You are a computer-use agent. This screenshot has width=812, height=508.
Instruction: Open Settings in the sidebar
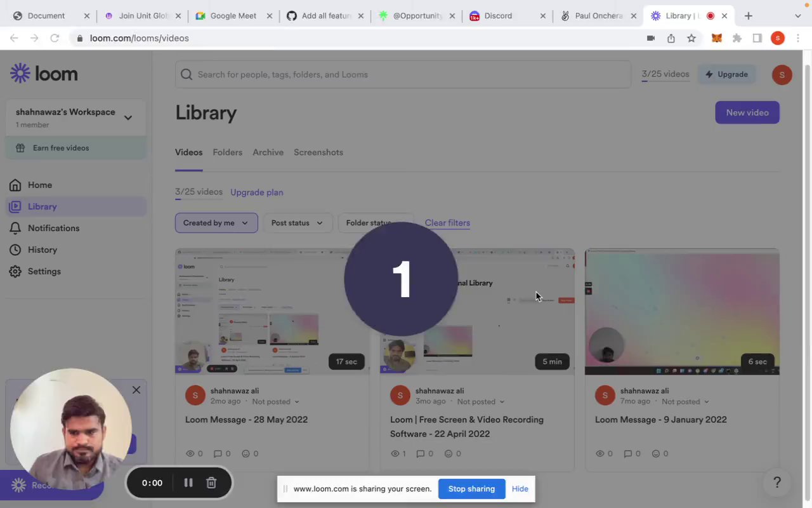point(44,271)
